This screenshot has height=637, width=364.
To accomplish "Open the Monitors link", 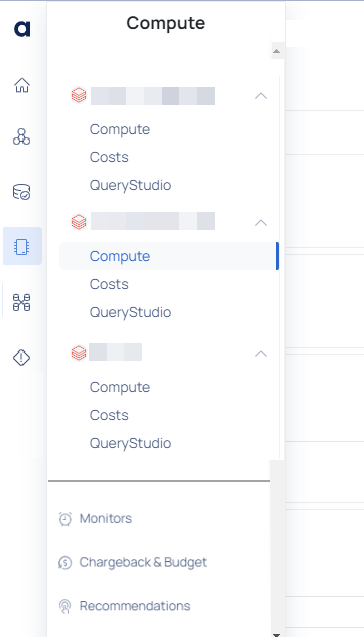I will click(106, 518).
